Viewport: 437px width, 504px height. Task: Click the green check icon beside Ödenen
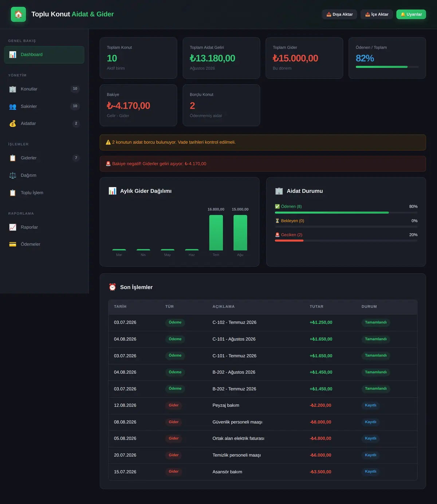[277, 206]
